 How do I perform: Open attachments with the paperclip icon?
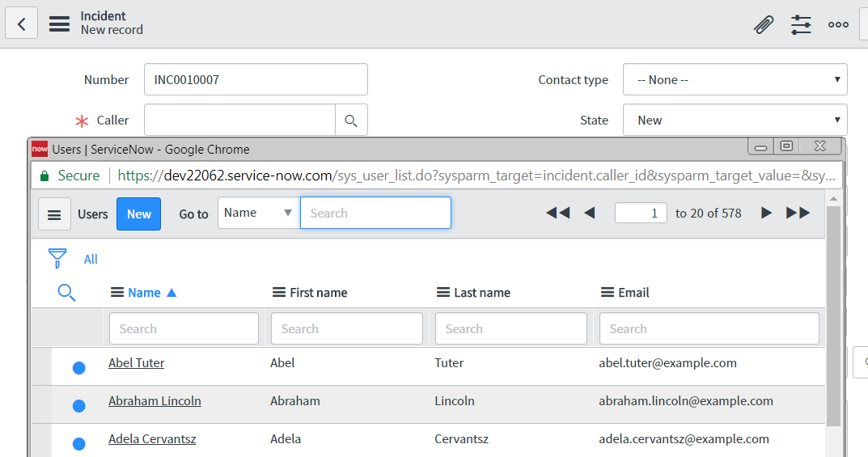tap(764, 24)
